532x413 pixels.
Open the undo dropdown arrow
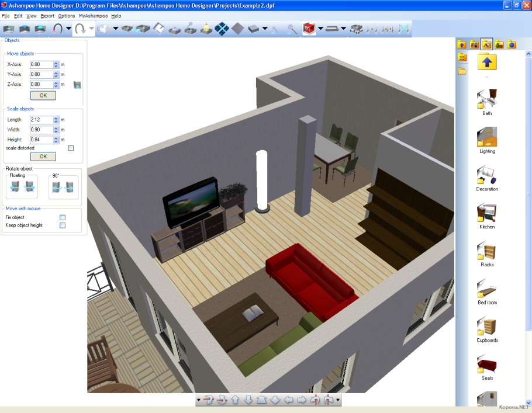[68, 28]
